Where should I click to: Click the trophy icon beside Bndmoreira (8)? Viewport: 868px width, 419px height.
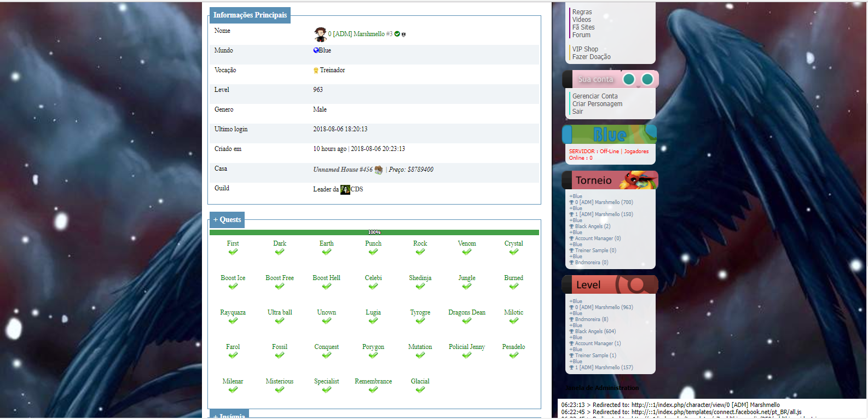coord(571,319)
